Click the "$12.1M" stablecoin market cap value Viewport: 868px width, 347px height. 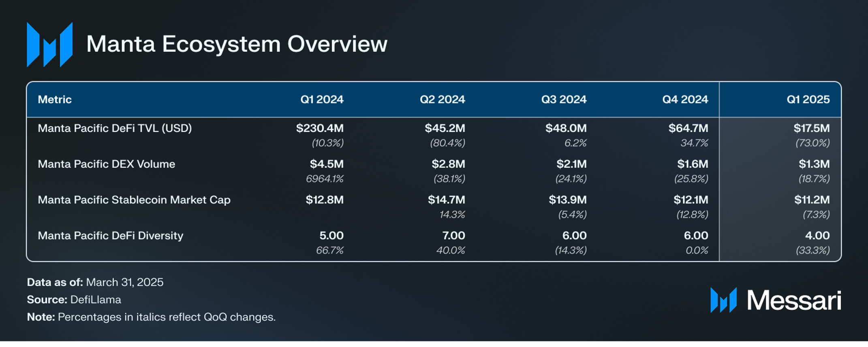point(691,200)
